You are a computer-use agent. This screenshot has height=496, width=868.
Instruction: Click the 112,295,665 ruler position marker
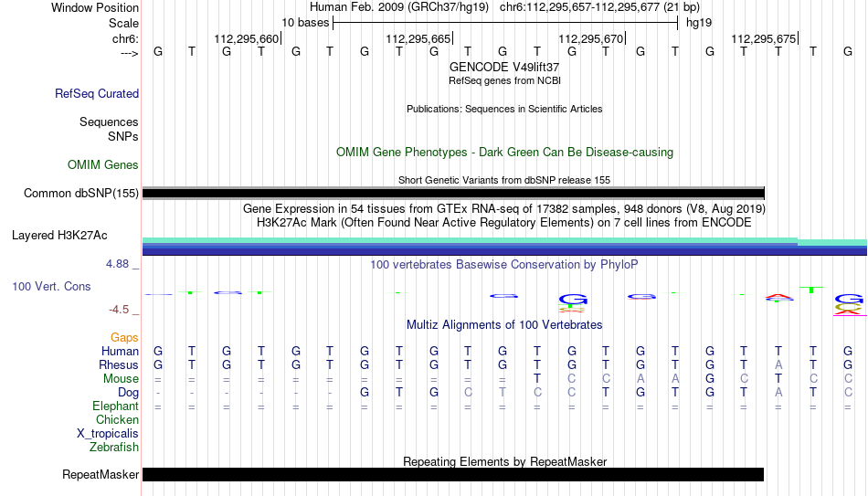pyautogui.click(x=418, y=38)
